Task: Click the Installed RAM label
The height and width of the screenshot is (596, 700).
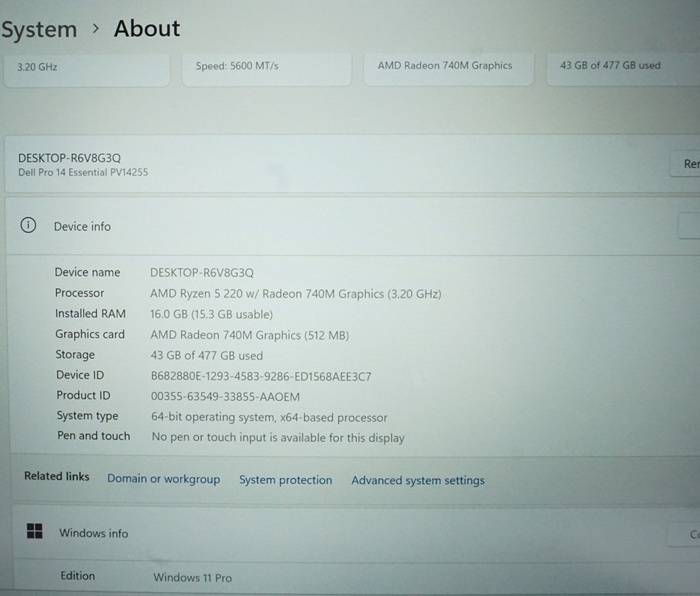Action: pos(90,313)
